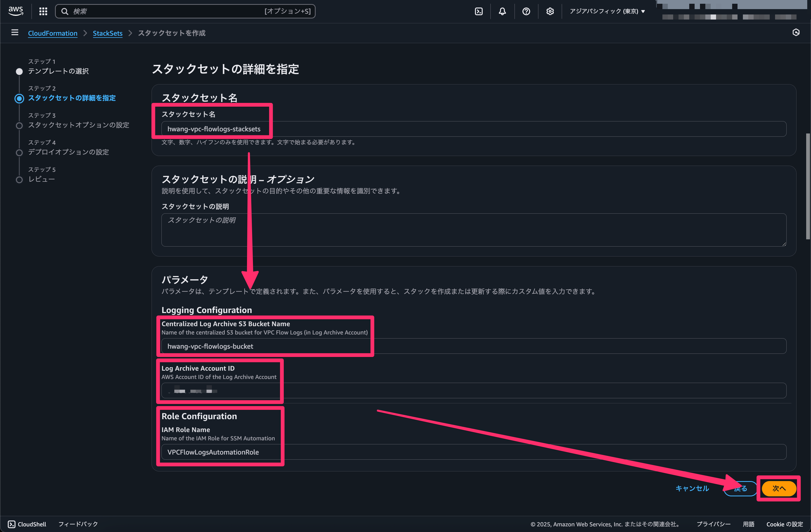Open the notifications bell
This screenshot has height=532, width=811.
click(502, 11)
